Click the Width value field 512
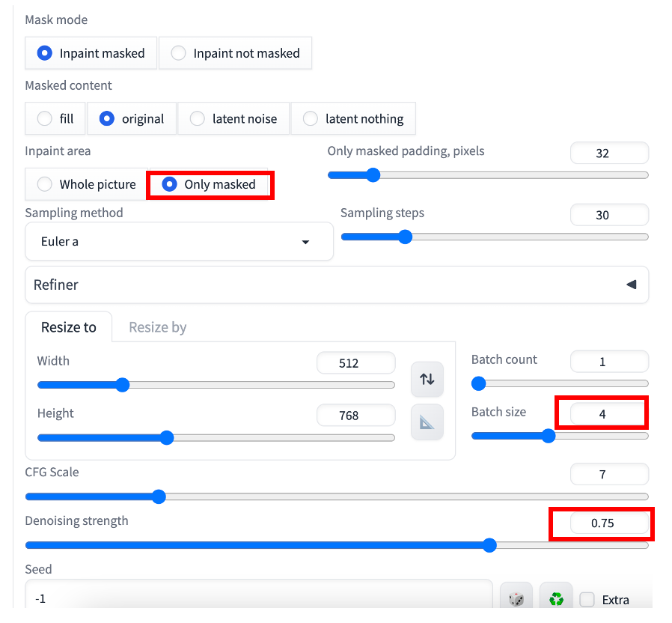Screen dimensions: 672x623 [x=355, y=363]
